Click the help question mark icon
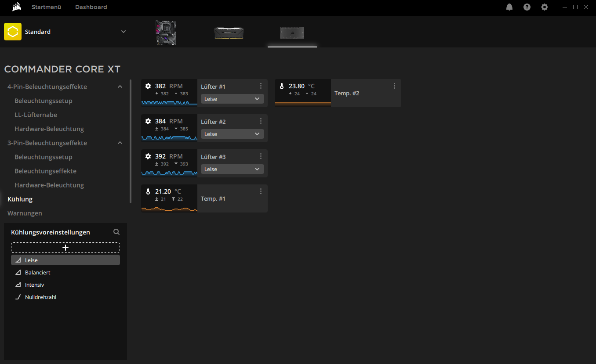The width and height of the screenshot is (596, 364). (x=527, y=7)
